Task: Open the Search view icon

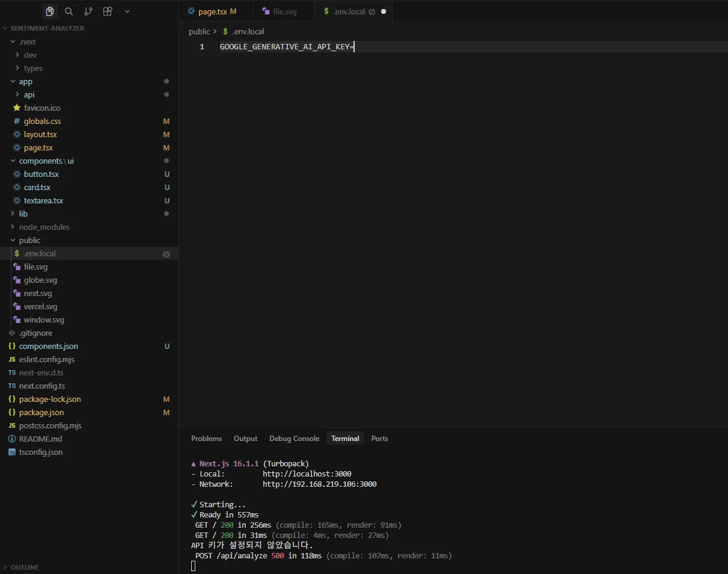Action: (69, 11)
